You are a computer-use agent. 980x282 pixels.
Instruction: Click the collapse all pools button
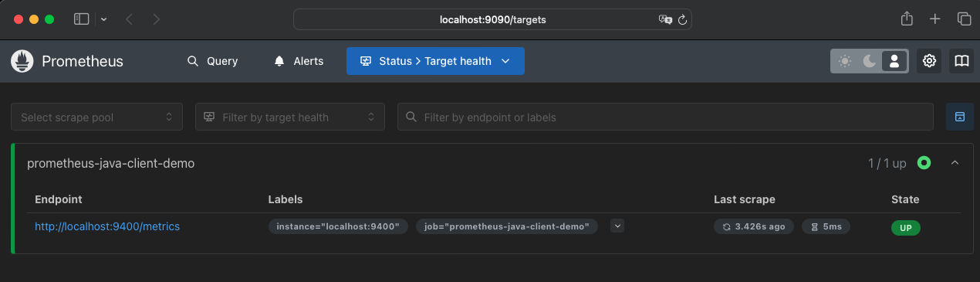click(x=959, y=117)
